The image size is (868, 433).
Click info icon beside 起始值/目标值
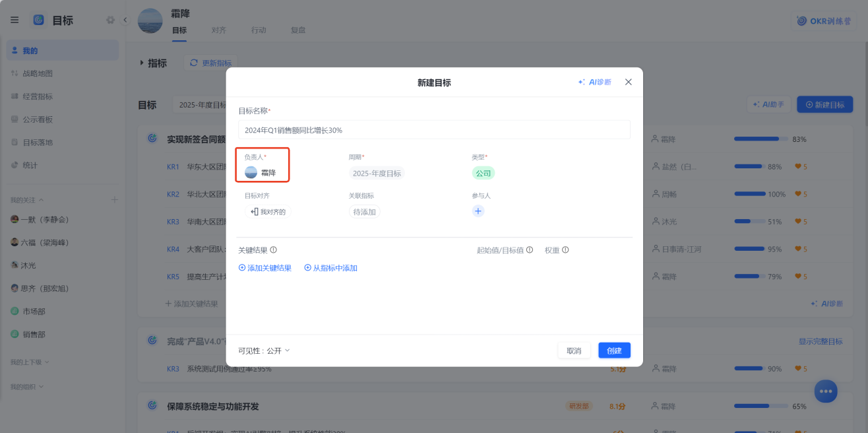tap(530, 250)
